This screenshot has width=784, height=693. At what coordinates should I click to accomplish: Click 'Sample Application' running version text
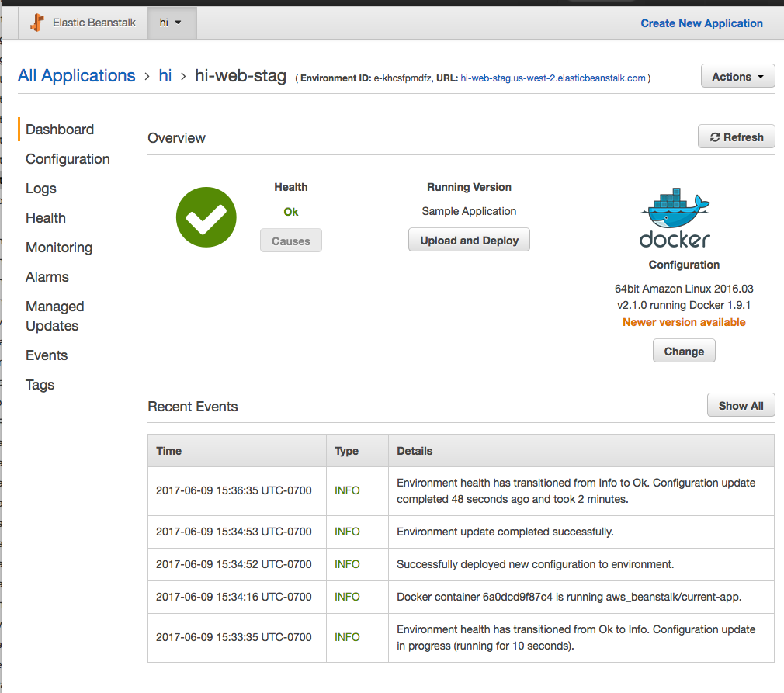tap(469, 212)
